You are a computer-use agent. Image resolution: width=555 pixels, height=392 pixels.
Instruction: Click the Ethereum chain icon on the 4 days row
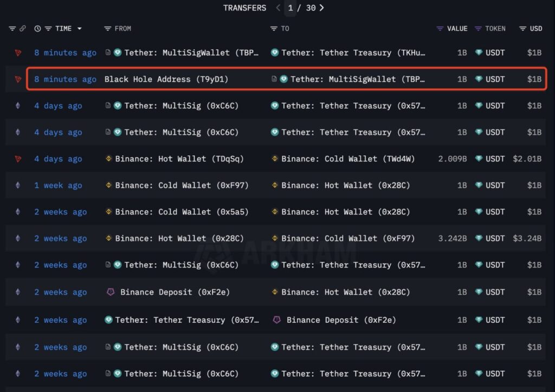18,106
